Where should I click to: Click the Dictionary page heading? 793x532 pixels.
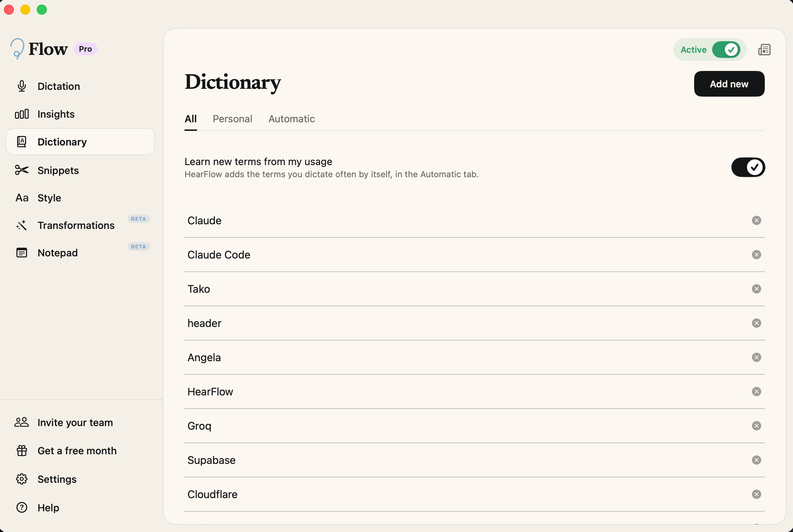tap(233, 82)
